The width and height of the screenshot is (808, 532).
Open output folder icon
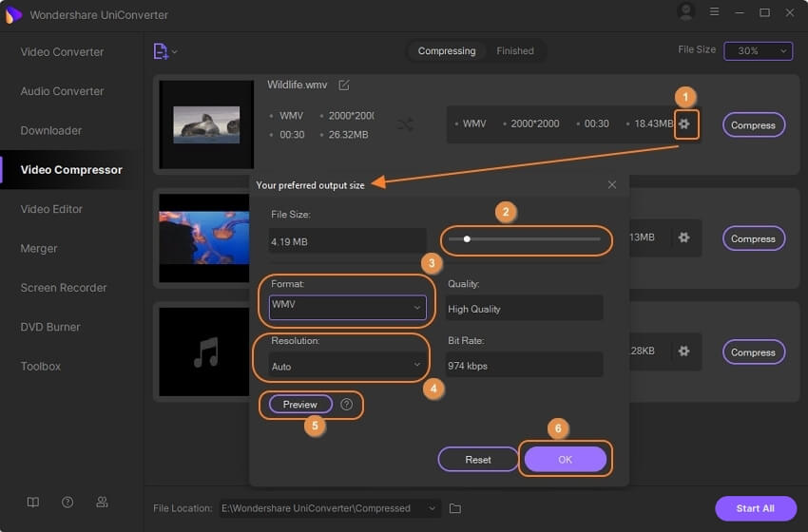455,509
